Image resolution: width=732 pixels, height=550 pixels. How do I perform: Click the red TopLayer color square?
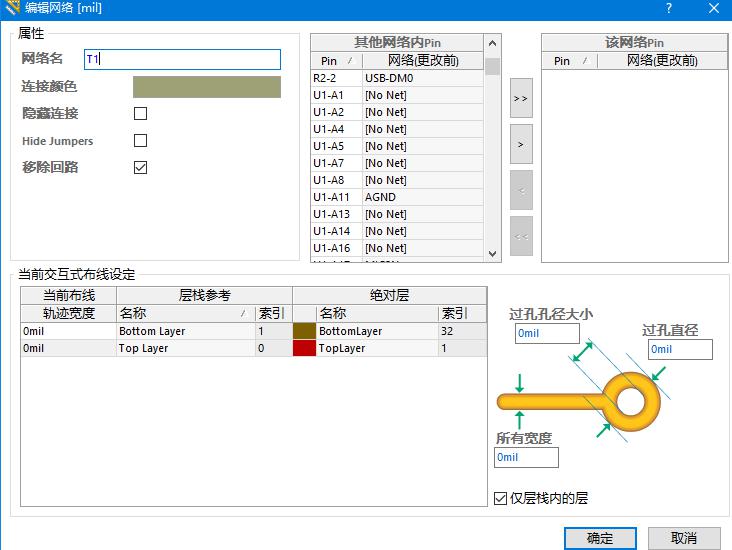coord(304,348)
